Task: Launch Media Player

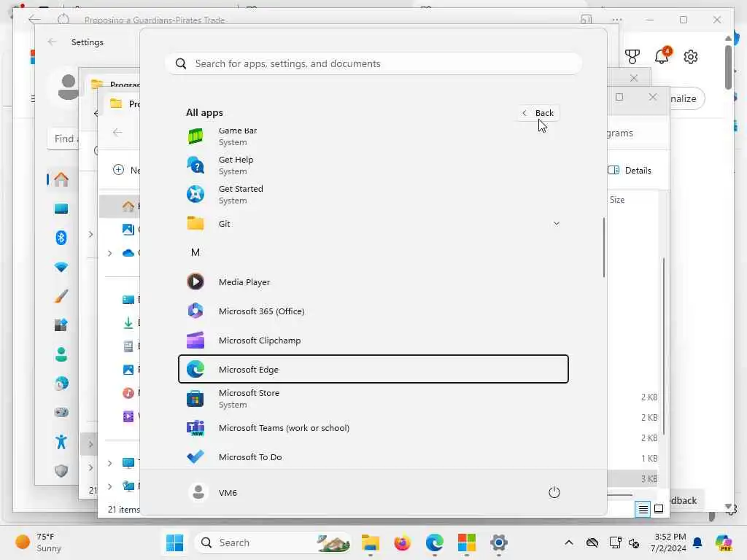Action: 373,282
